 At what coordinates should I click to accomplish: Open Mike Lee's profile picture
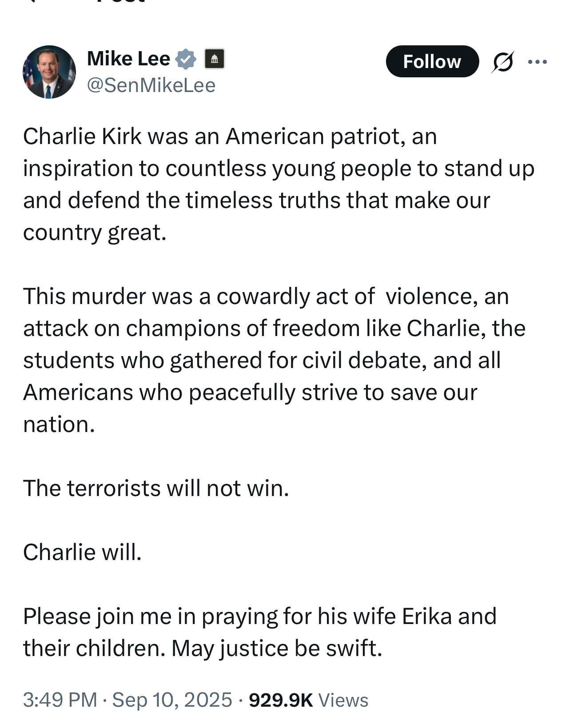click(x=49, y=72)
